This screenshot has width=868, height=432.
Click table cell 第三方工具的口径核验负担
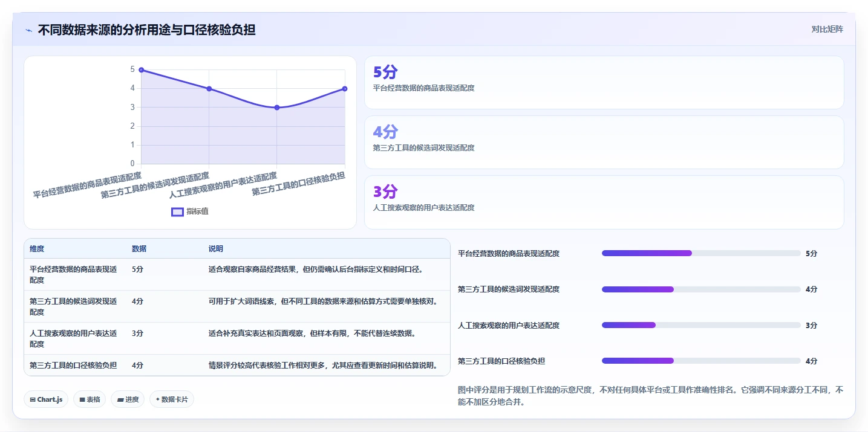(x=75, y=365)
